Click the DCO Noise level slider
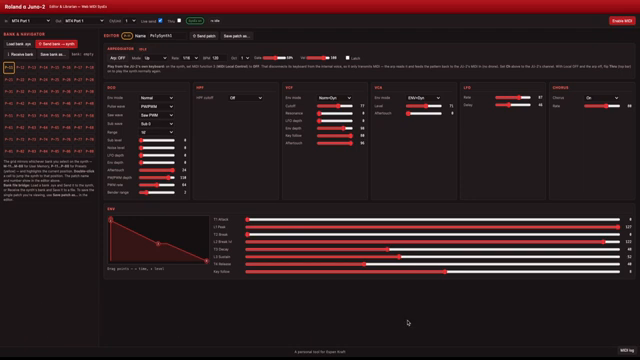This screenshot has width=640, height=360. pos(157,148)
